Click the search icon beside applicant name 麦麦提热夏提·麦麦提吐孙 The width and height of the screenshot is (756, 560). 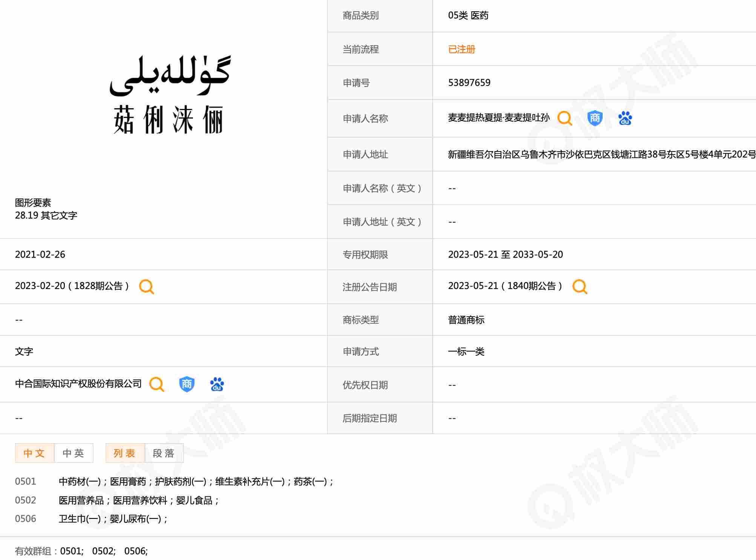click(x=564, y=118)
